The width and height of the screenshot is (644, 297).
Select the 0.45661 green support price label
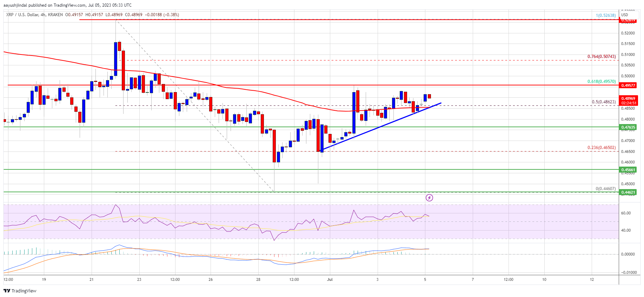[628, 170]
